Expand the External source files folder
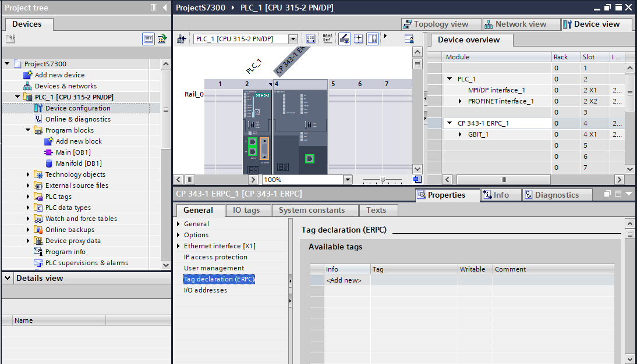The image size is (637, 364). click(28, 185)
